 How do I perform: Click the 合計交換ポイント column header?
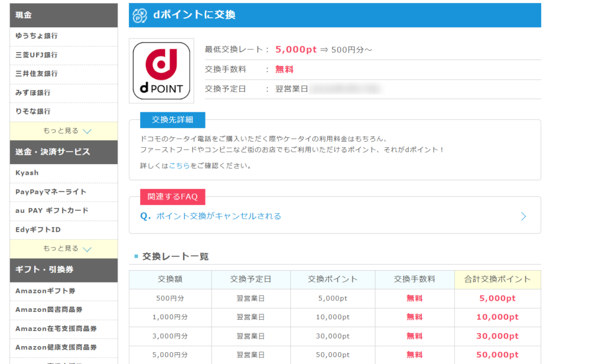(497, 279)
